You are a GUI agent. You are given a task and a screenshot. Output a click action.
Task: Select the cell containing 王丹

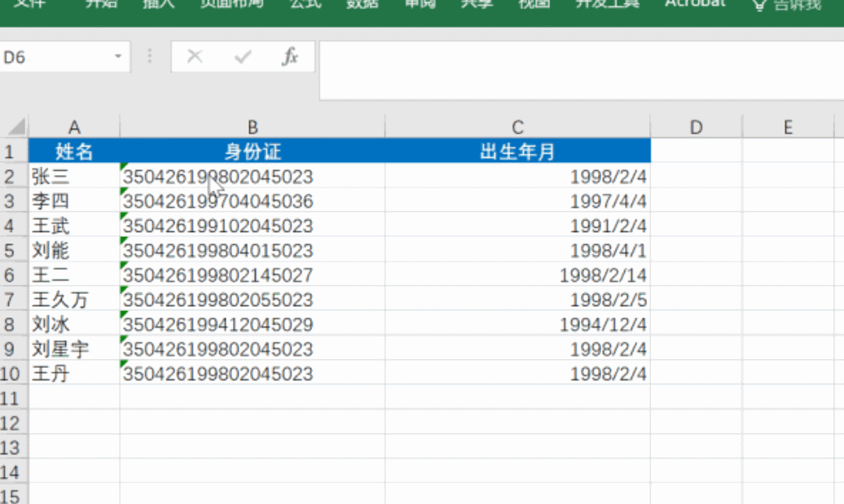tap(74, 374)
